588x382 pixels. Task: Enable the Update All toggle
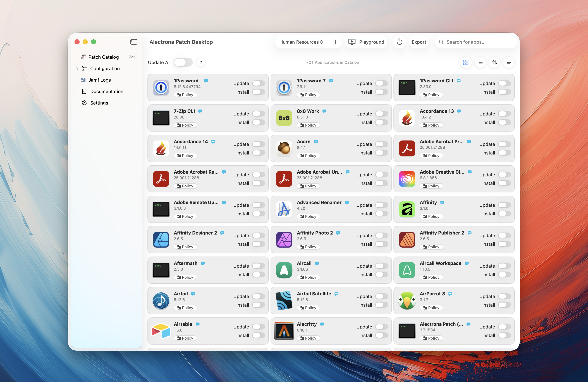pos(183,62)
